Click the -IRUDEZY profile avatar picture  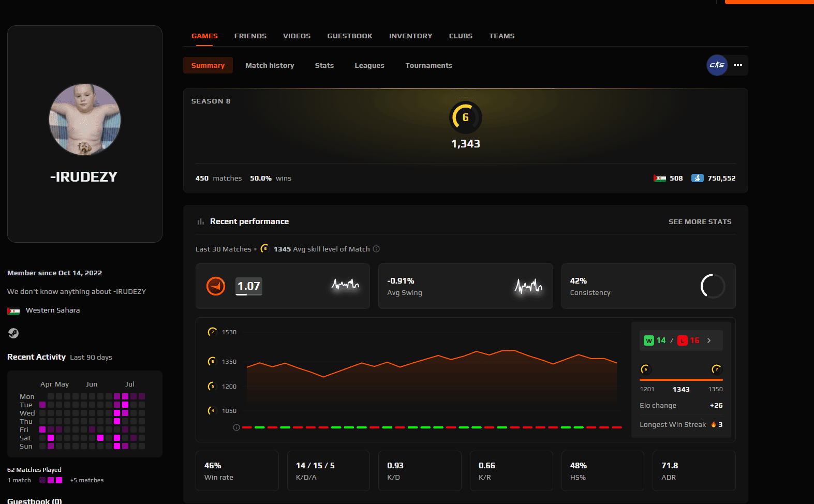click(85, 120)
